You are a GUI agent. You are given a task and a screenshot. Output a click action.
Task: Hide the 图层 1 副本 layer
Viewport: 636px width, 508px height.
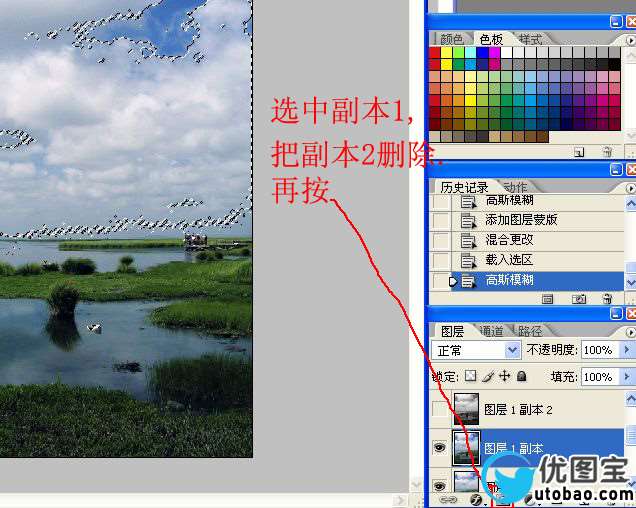(x=440, y=448)
